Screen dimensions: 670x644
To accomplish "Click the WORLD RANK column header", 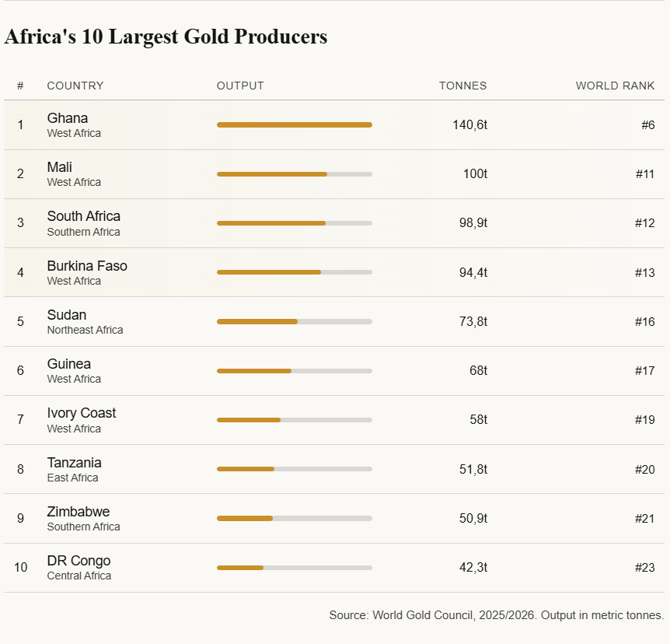I will tap(615, 86).
